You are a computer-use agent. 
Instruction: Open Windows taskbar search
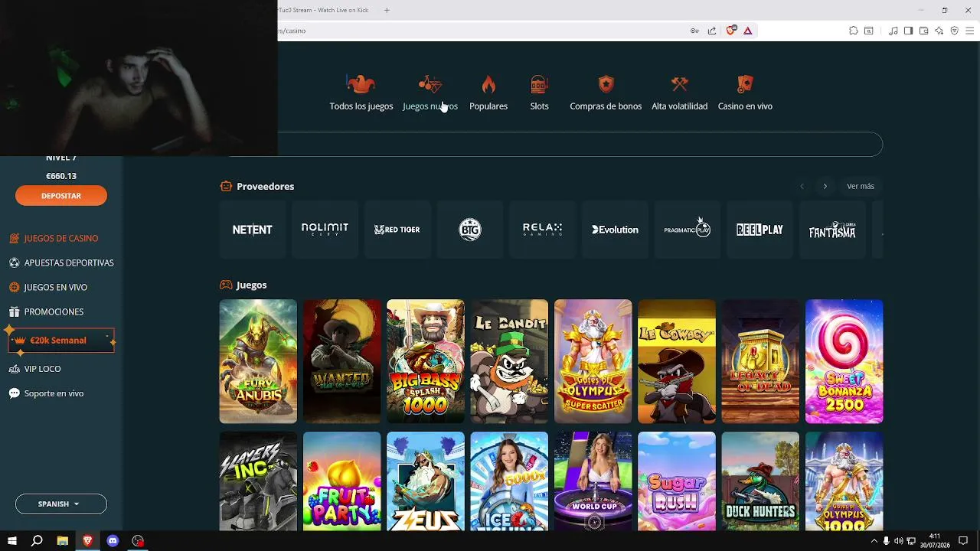(37, 541)
